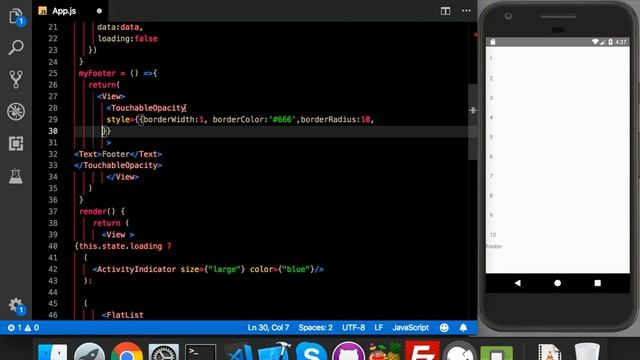Close the unsaved App.js tab via the dot
This screenshot has width=640, height=360.
(99, 11)
